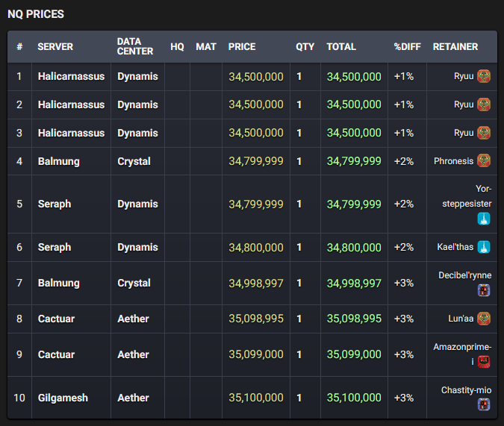The height and width of the screenshot is (426, 504).
Task: Click the price 35,099,000 in yellow
Action: [256, 354]
